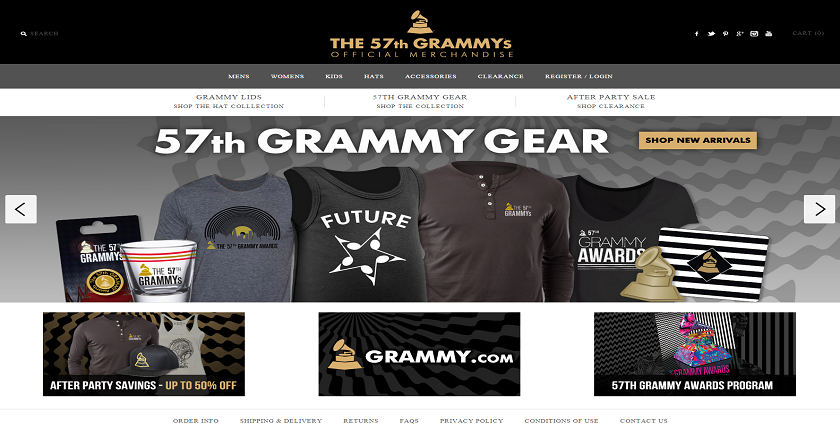Click SHOP NEW ARRIVALS button
840x433 pixels.
pyautogui.click(x=698, y=140)
